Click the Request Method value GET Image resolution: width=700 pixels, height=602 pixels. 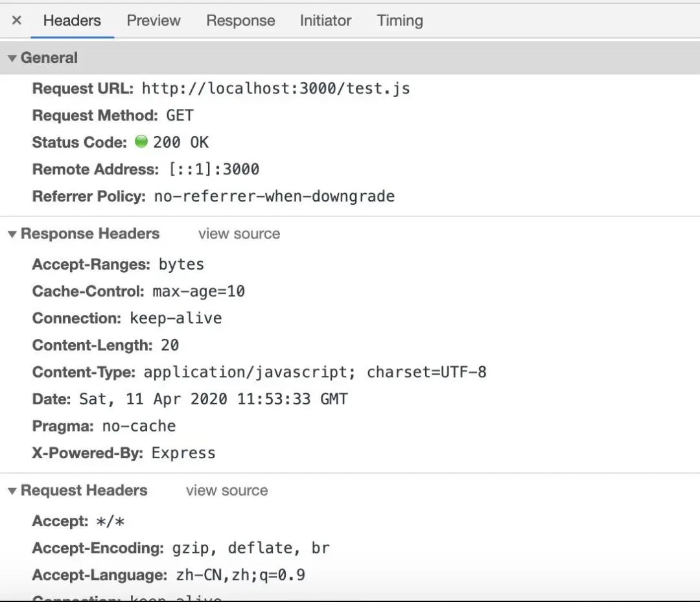click(180, 115)
